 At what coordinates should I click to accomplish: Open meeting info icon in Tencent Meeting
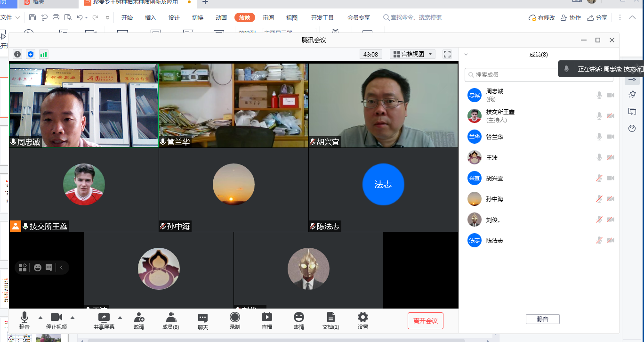(17, 54)
